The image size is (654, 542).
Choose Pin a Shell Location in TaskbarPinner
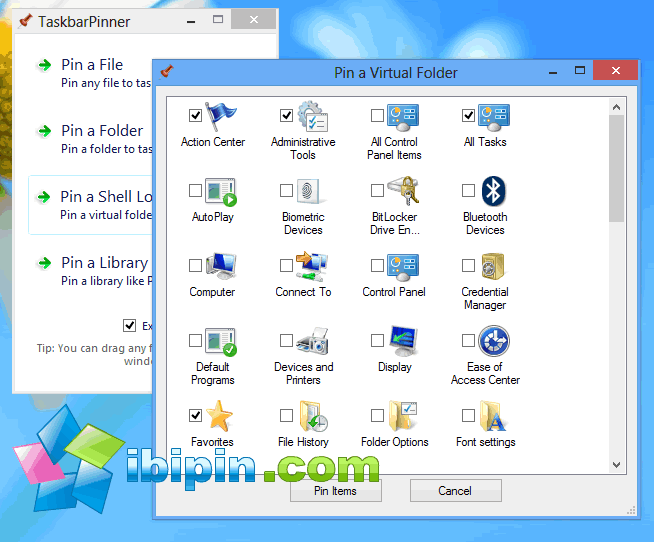(91, 205)
